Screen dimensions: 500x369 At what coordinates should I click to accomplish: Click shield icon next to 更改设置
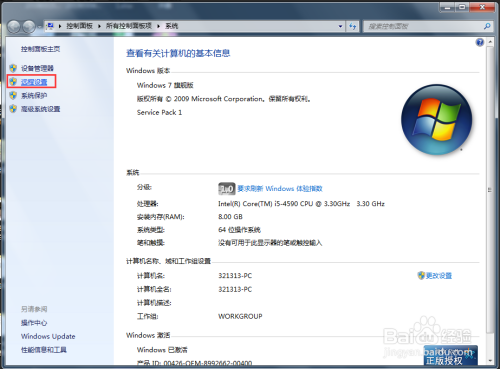pos(421,275)
